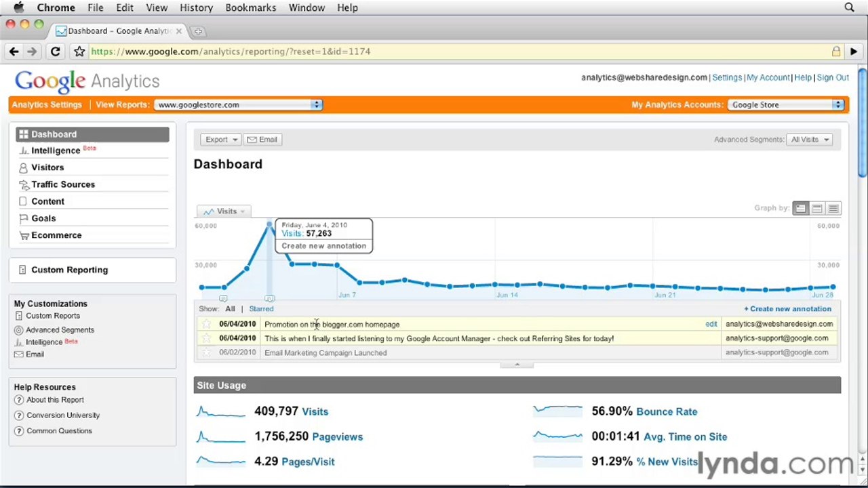This screenshot has width=868, height=488.
Task: Open the Avg. Time on Site link
Action: [685, 437]
